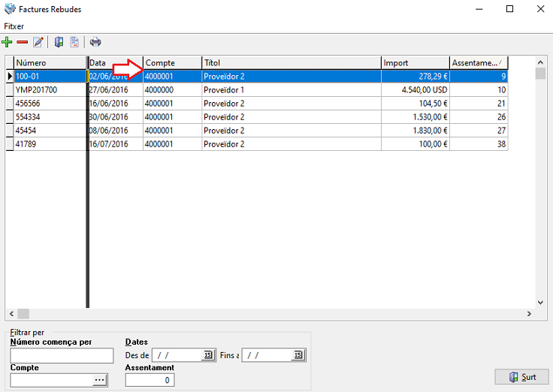553x392 pixels.
Task: Sort by the Import column header
Action: pos(415,63)
